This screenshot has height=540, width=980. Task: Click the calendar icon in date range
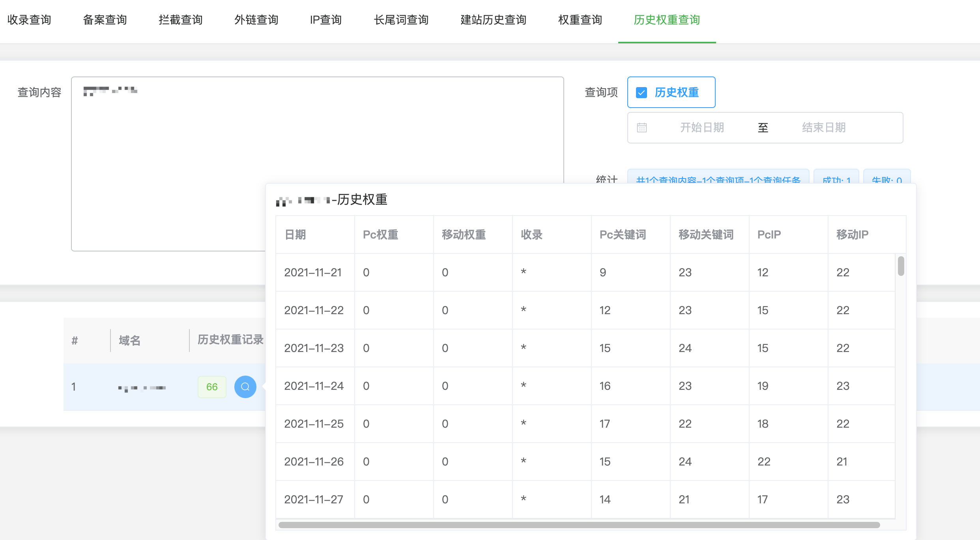[642, 128]
